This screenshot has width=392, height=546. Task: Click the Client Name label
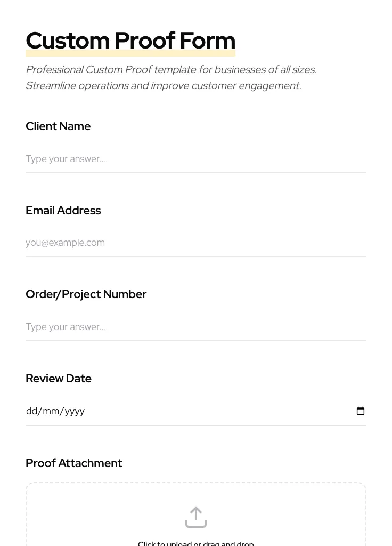pyautogui.click(x=58, y=126)
